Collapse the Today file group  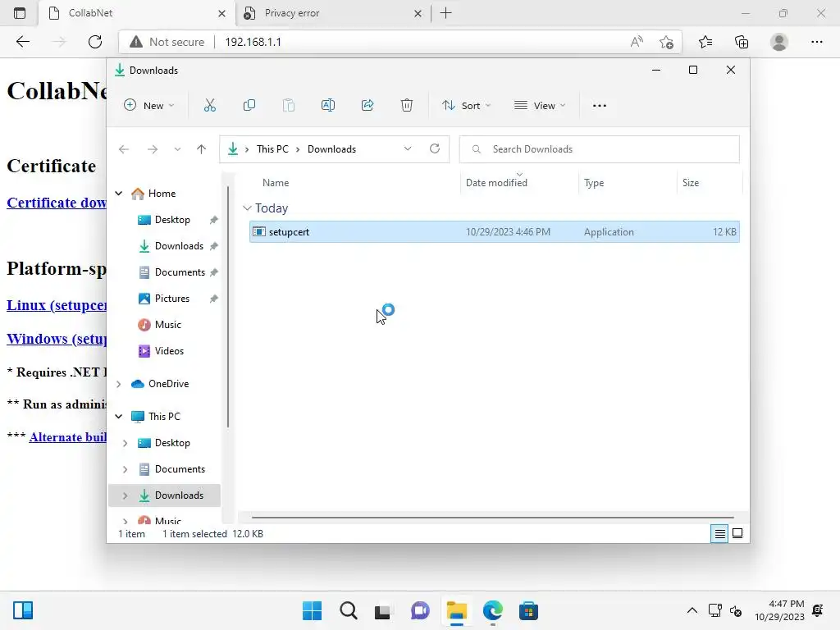[247, 208]
